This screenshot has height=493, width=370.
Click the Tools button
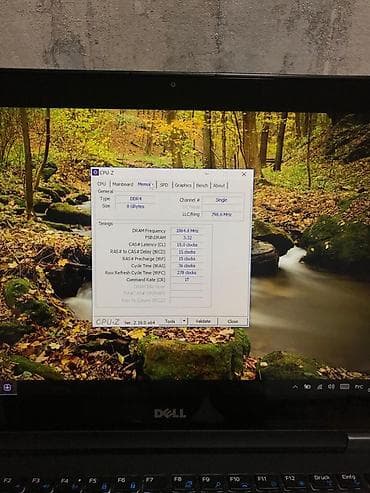pyautogui.click(x=170, y=321)
